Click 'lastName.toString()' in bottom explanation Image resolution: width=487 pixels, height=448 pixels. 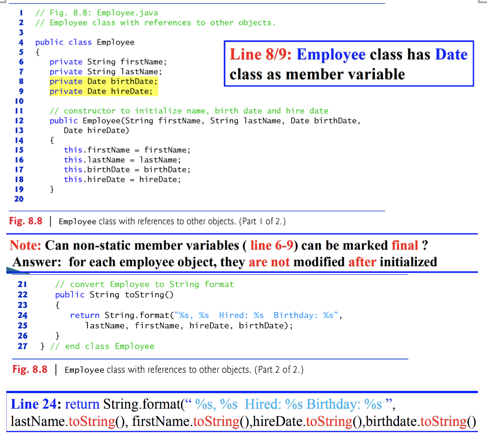click(68, 422)
